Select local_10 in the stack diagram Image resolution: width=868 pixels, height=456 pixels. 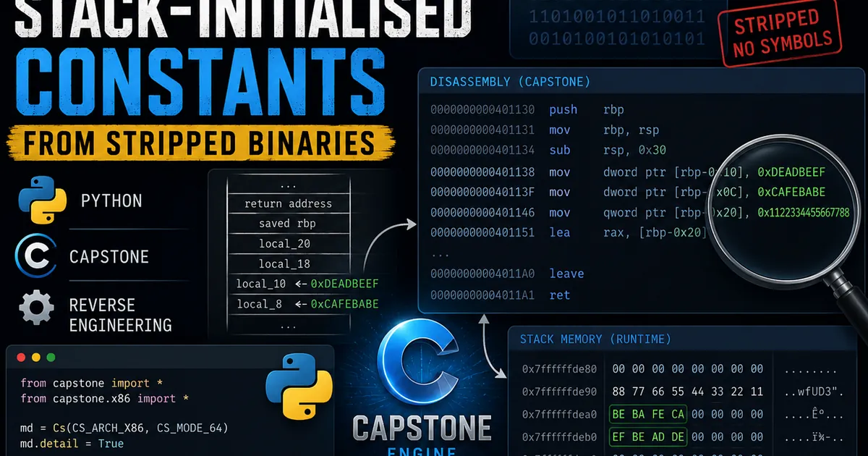(261, 284)
